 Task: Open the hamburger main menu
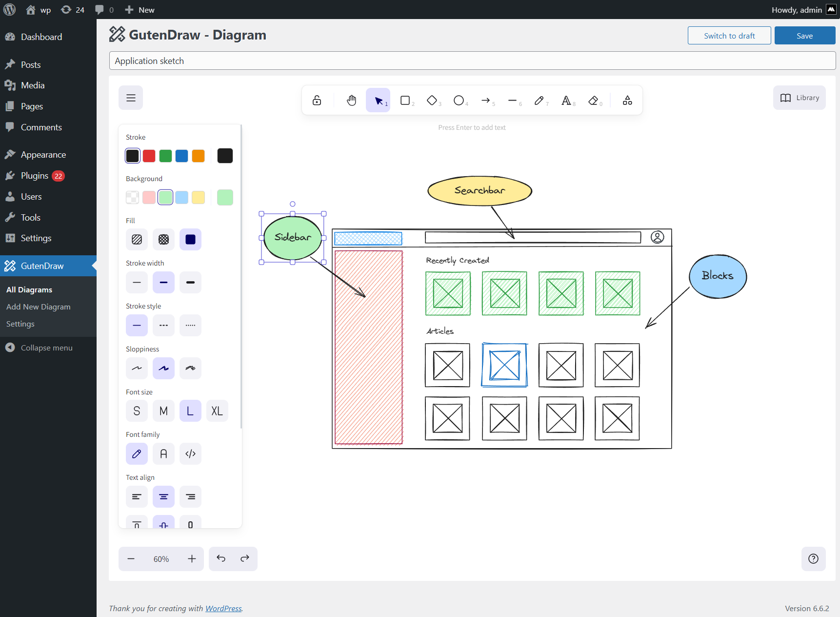click(x=131, y=98)
